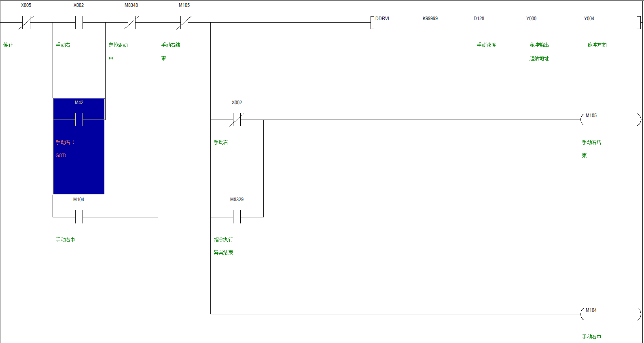Screen dimensions: 644x343
Task: Click the 手动速度 comment below D128
Action: click(486, 45)
